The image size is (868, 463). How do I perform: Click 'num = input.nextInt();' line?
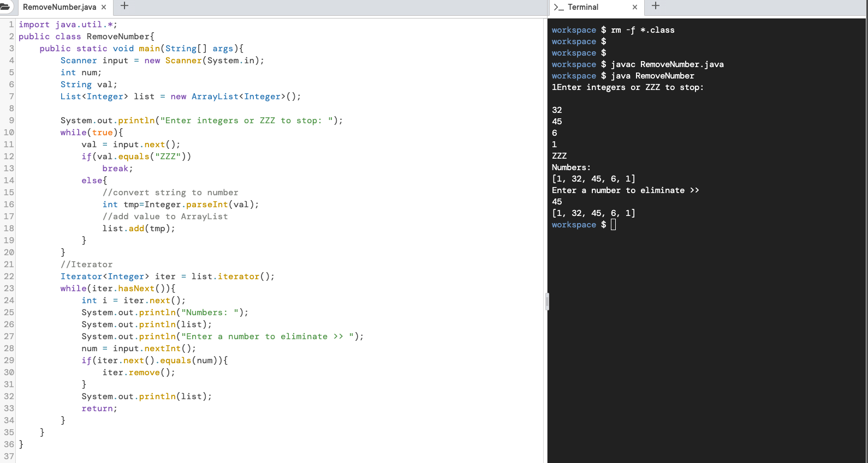point(139,348)
